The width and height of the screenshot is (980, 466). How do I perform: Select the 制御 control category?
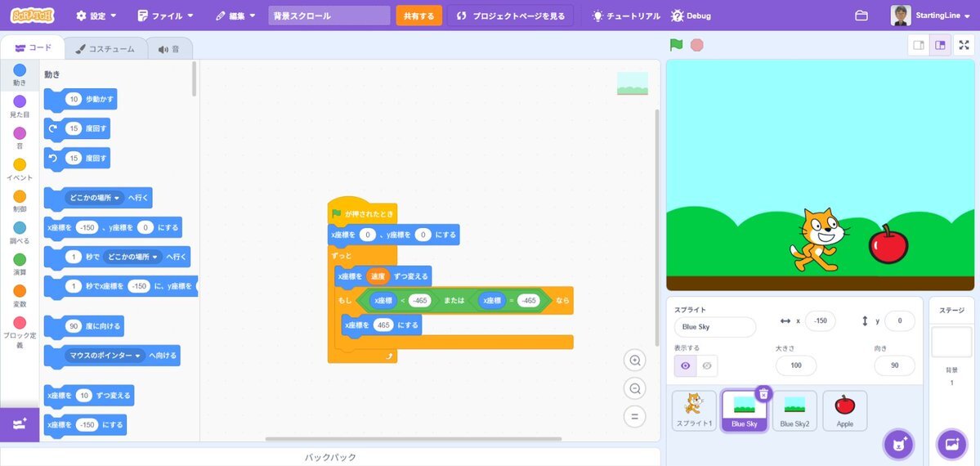coord(20,201)
